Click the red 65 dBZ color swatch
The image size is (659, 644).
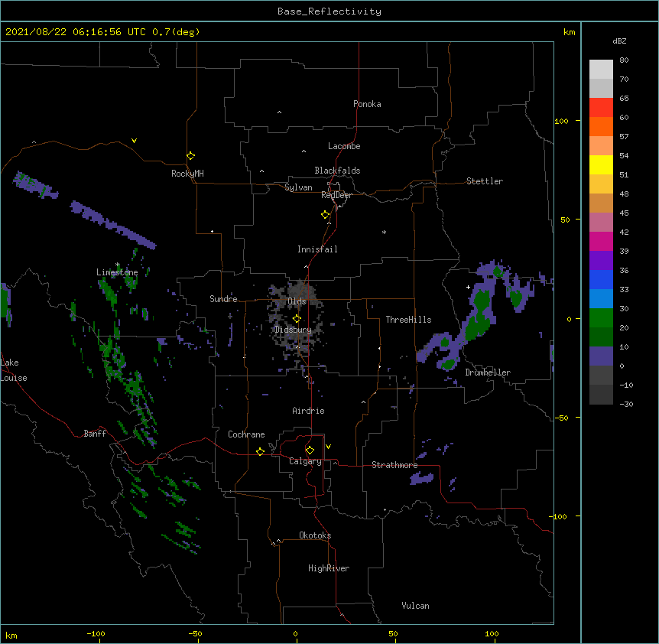pyautogui.click(x=601, y=108)
